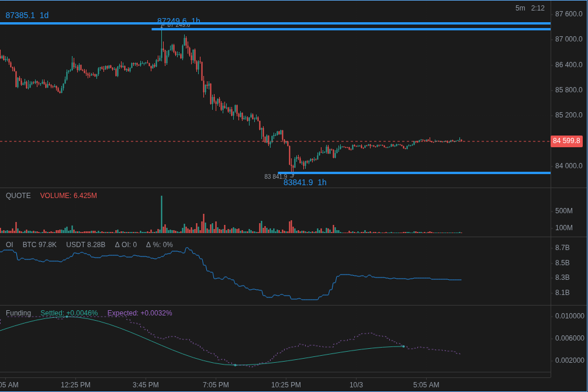Click 12:25 PM on the time axis
Viewport: 588px width, 392px height.
(x=75, y=385)
